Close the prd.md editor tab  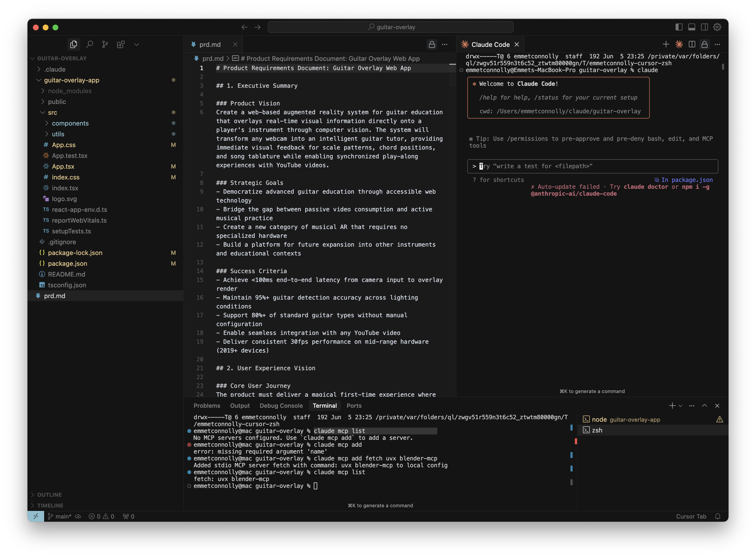(235, 44)
